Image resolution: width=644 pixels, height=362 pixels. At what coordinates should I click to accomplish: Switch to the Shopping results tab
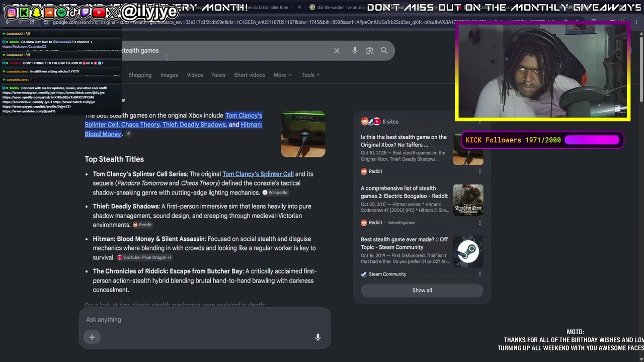coord(140,75)
